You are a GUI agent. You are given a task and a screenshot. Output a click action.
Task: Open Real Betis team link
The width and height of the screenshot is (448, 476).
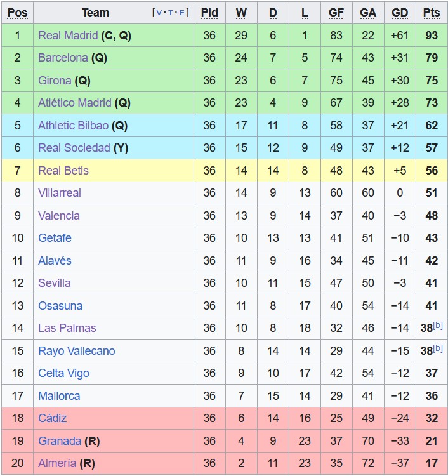[63, 171]
